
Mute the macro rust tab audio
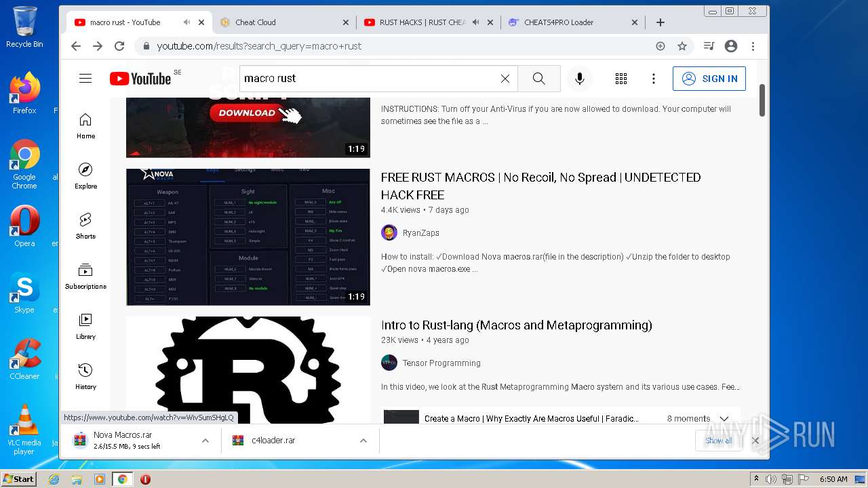coord(186,22)
